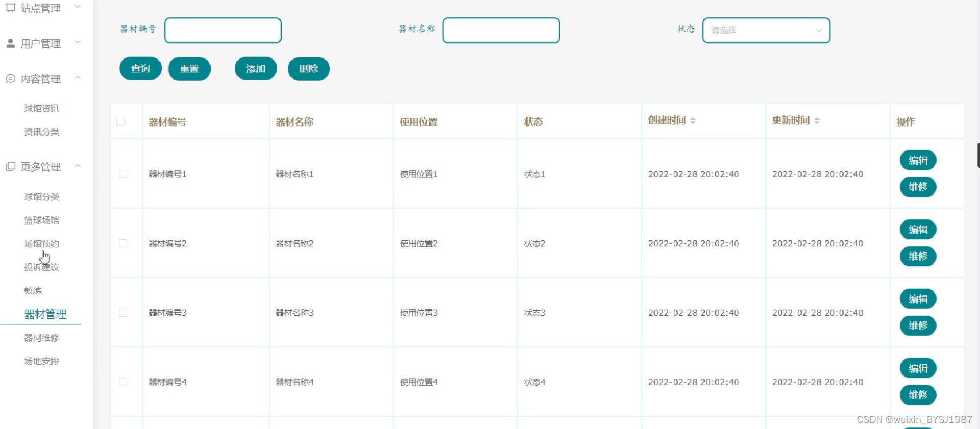Image resolution: width=980 pixels, height=429 pixels.
Task: Click the 重置 button
Action: point(189,68)
